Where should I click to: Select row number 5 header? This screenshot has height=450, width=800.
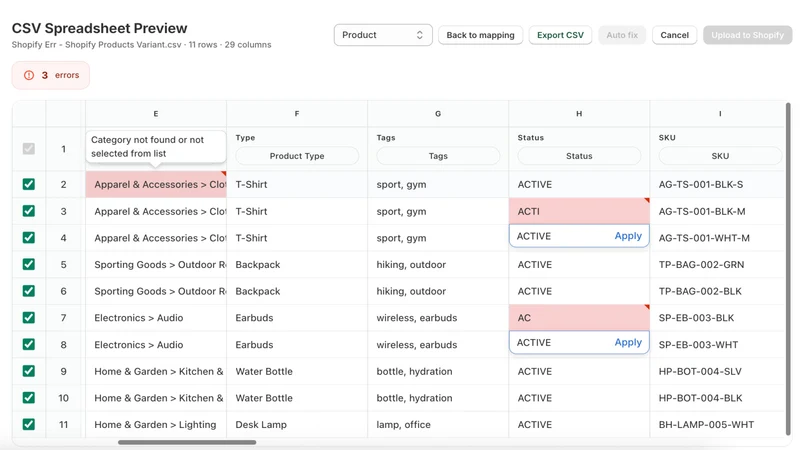(x=64, y=264)
